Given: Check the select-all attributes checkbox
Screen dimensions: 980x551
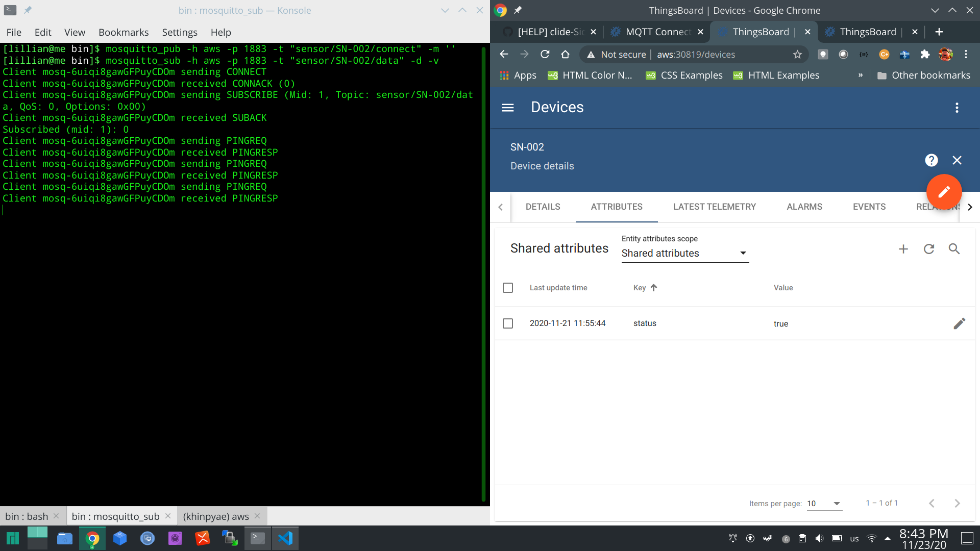Looking at the screenshot, I should (508, 288).
